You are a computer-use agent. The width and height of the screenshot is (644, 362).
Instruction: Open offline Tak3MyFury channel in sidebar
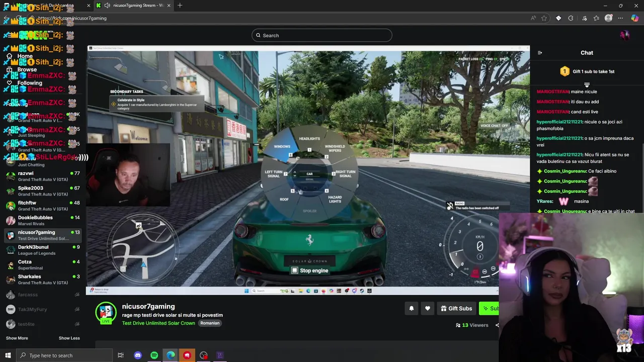coord(43,309)
